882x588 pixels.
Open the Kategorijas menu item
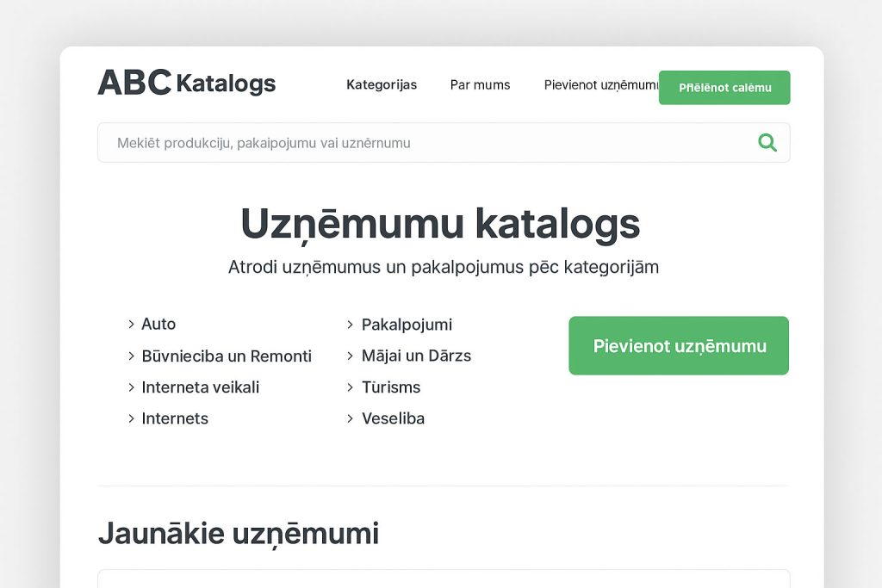coord(382,84)
